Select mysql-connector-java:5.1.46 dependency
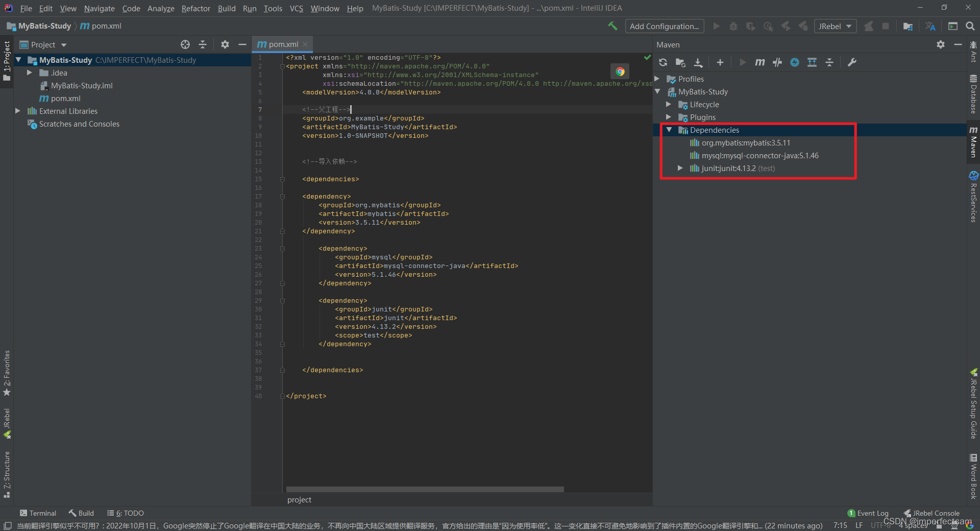 [x=760, y=155]
